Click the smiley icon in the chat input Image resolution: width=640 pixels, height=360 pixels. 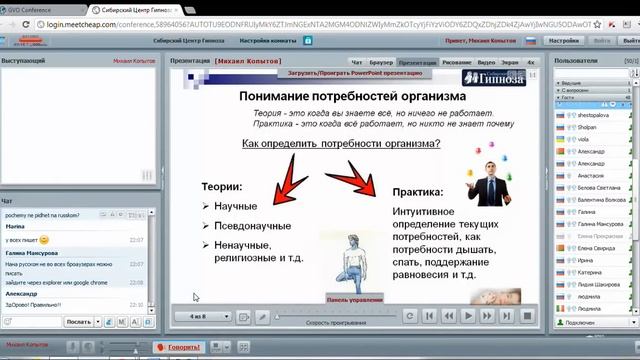8,322
